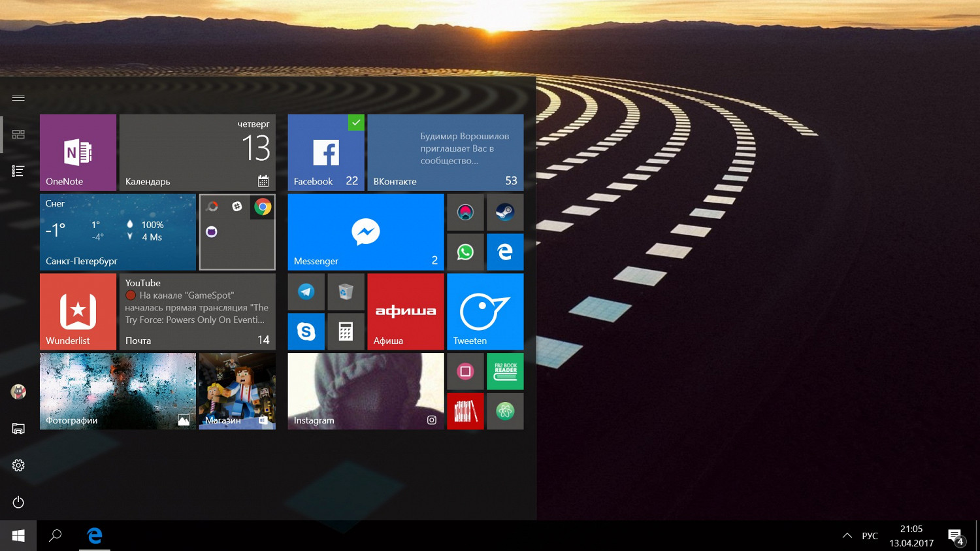Launch the OneNote tile

(78, 153)
